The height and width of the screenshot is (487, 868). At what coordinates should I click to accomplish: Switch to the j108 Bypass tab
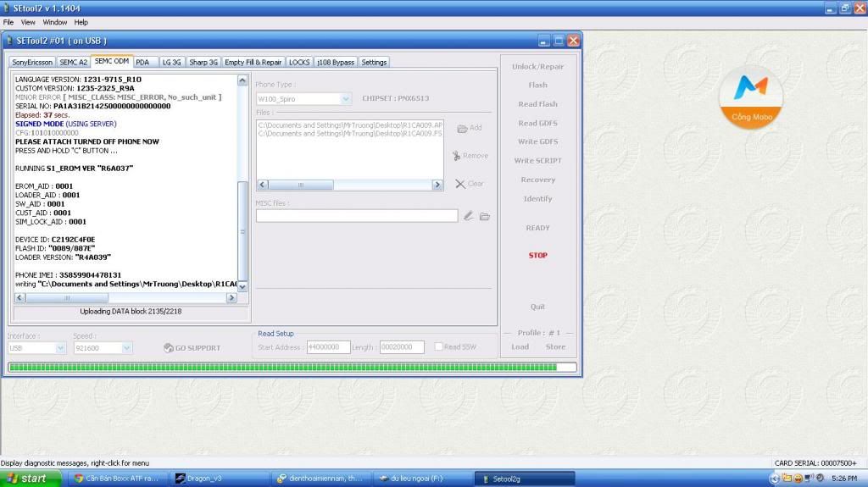click(x=336, y=63)
